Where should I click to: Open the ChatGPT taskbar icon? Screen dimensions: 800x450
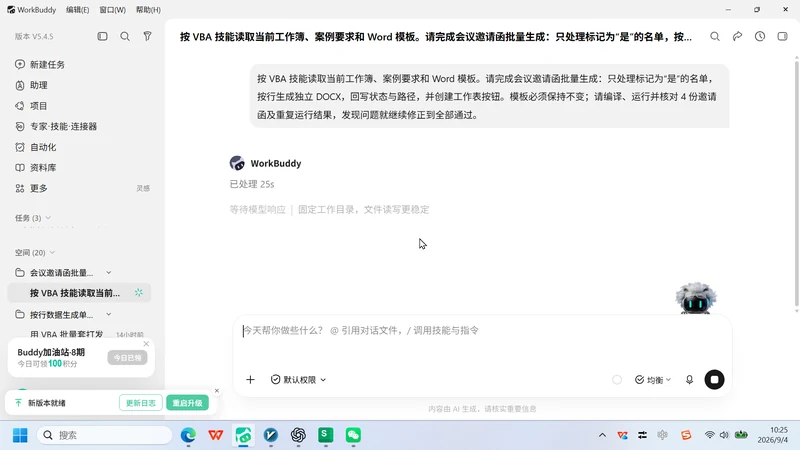coord(298,435)
